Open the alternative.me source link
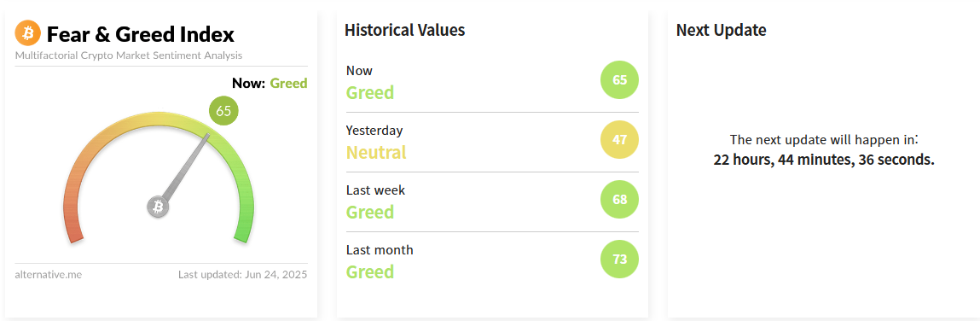 [x=48, y=274]
